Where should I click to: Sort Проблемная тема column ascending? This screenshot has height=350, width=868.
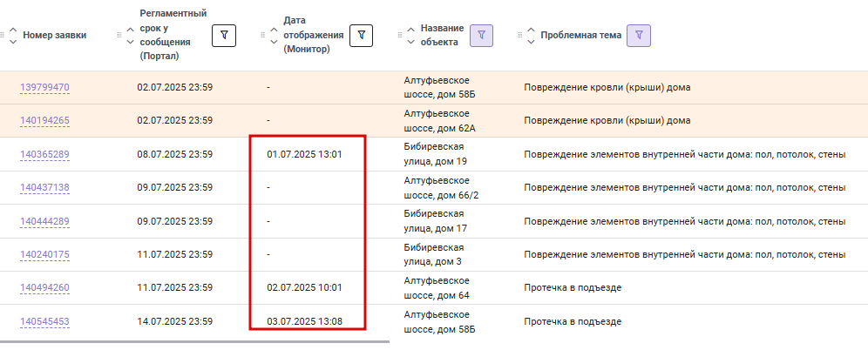pos(531,30)
